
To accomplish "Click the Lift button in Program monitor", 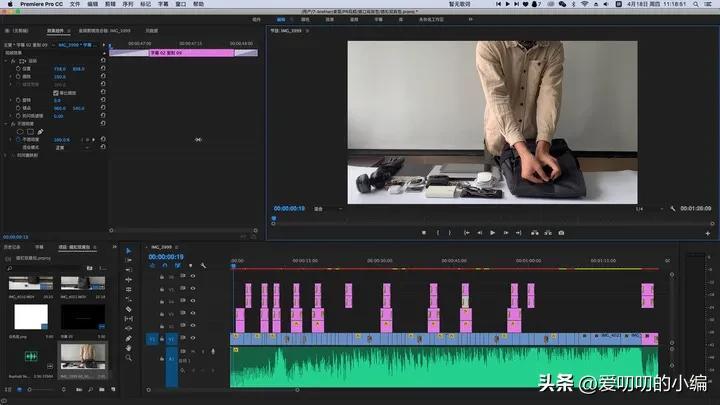I will [x=534, y=233].
